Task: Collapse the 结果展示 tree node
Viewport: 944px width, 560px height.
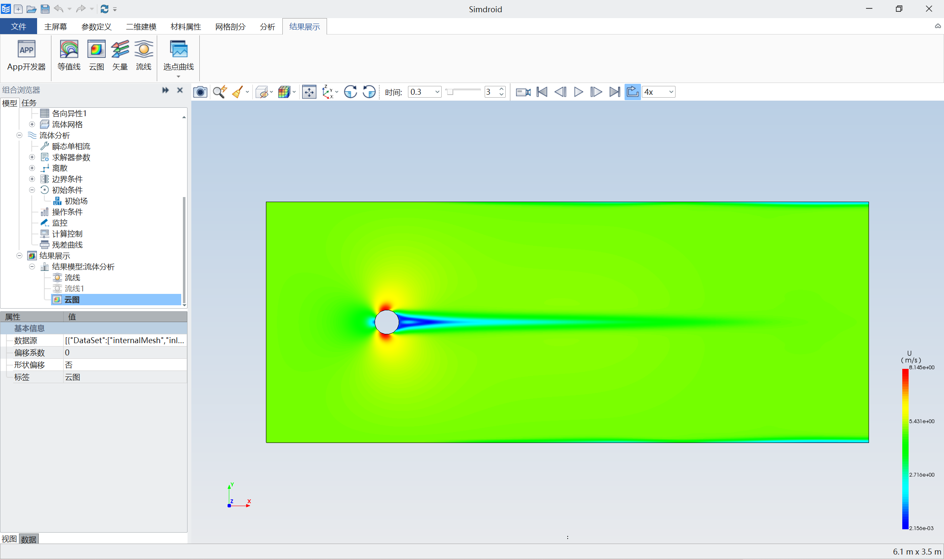Action: [x=19, y=256]
